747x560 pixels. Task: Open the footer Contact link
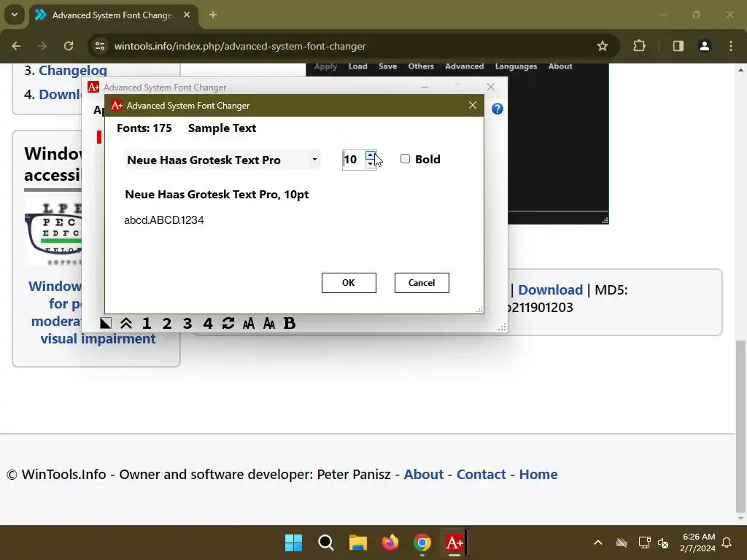(x=481, y=474)
